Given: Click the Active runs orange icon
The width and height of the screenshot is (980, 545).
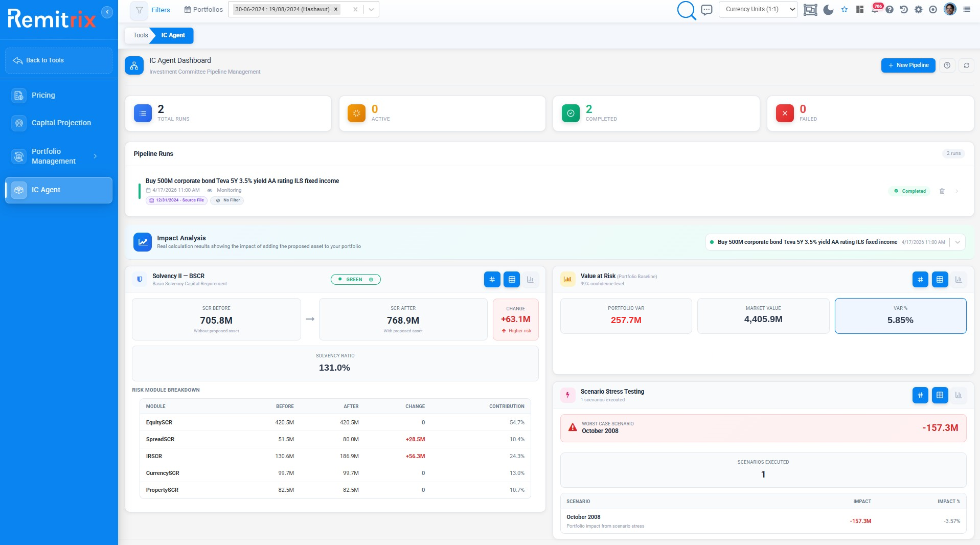Looking at the screenshot, I should pyautogui.click(x=357, y=113).
